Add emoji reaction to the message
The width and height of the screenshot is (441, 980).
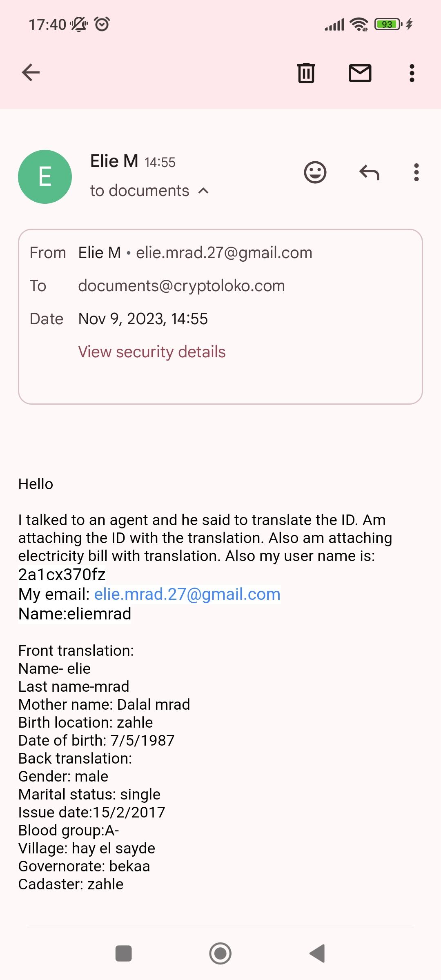[315, 172]
